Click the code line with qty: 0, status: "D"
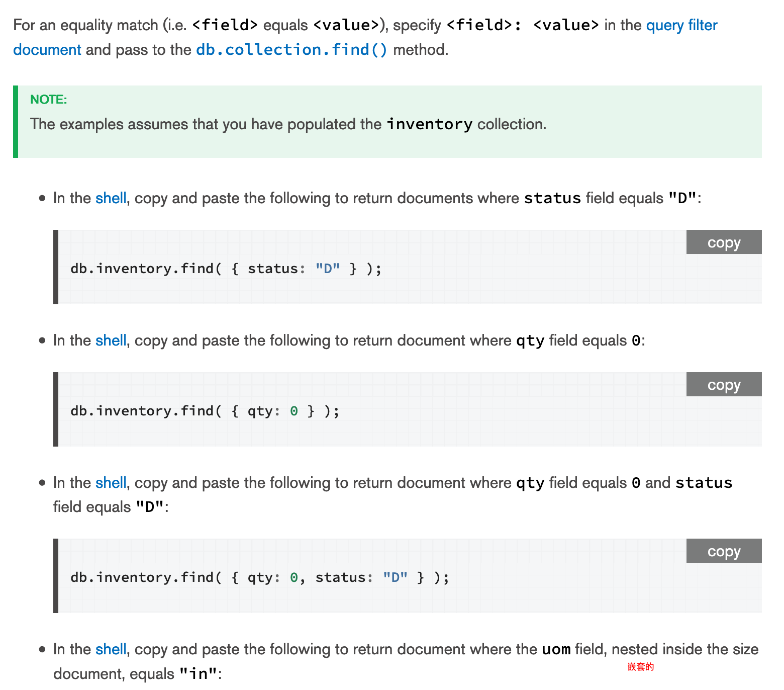 coord(260,577)
